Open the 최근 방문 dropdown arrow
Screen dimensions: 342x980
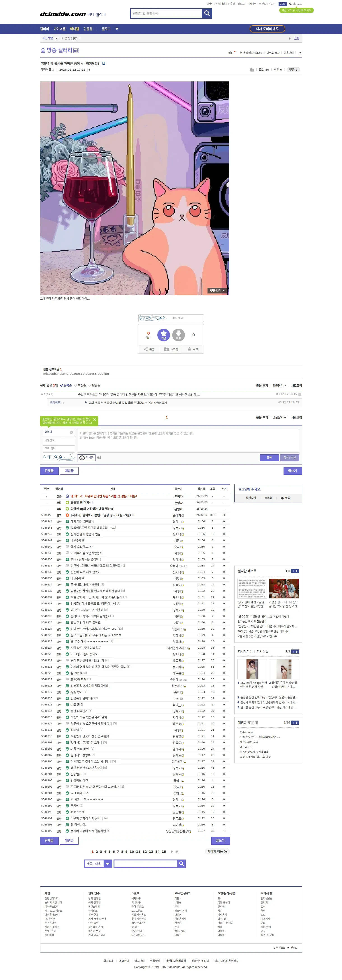pos(56,38)
